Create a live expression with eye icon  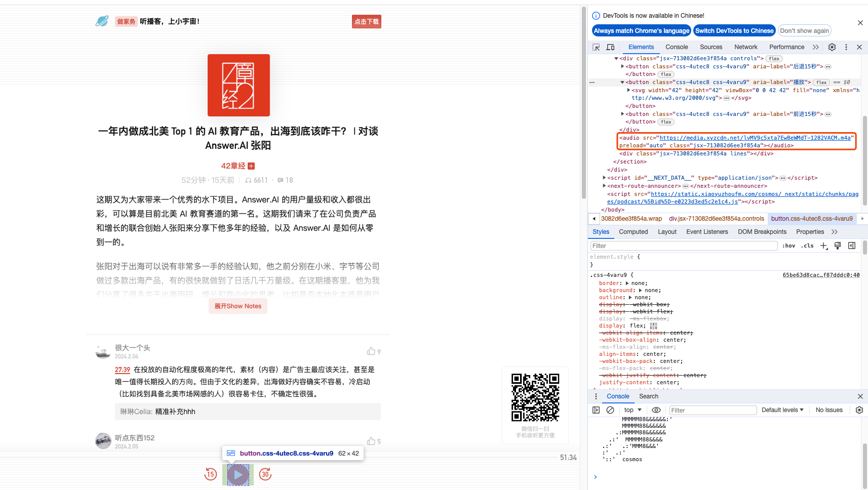tap(656, 410)
